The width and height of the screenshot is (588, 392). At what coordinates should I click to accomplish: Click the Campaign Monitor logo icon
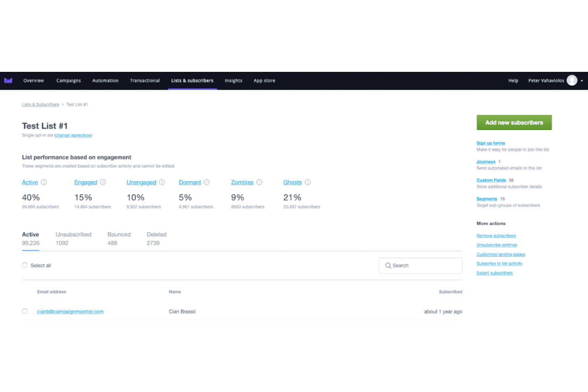8,80
